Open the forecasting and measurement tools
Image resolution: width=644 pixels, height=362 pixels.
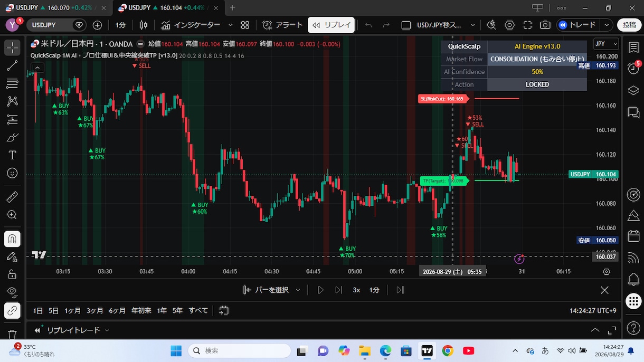12,119
